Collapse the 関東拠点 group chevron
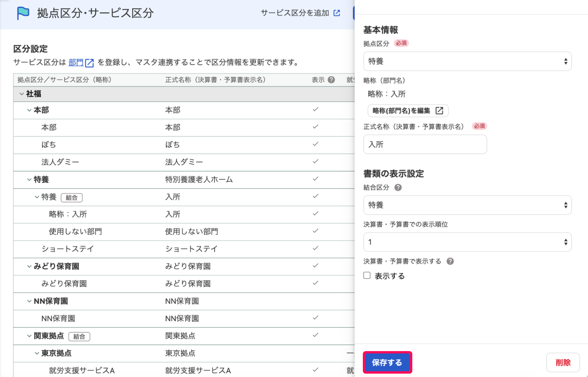The width and height of the screenshot is (588, 377). pyautogui.click(x=29, y=336)
